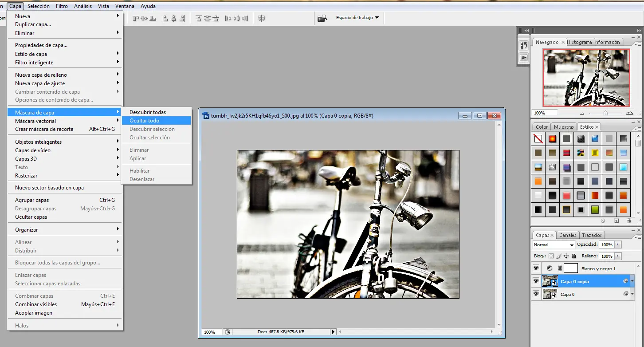Toggle lock position
The height and width of the screenshot is (347, 644).
566,256
